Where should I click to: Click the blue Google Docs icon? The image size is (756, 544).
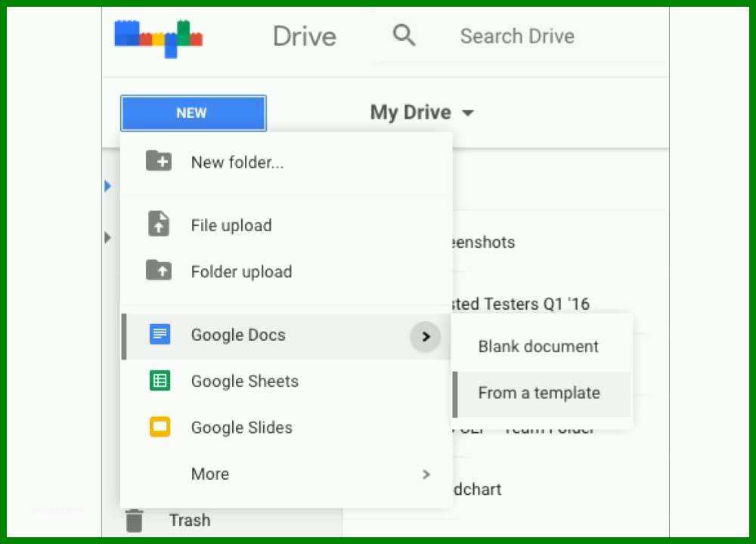click(160, 334)
